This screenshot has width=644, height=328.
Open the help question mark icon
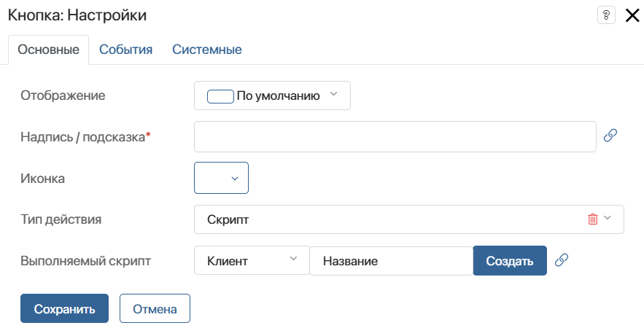(x=606, y=15)
